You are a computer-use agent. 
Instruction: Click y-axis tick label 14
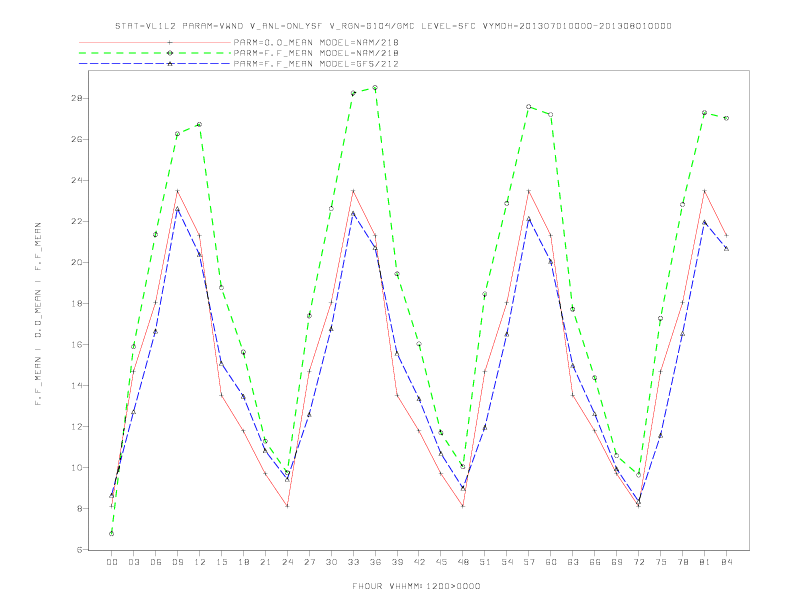(x=77, y=385)
